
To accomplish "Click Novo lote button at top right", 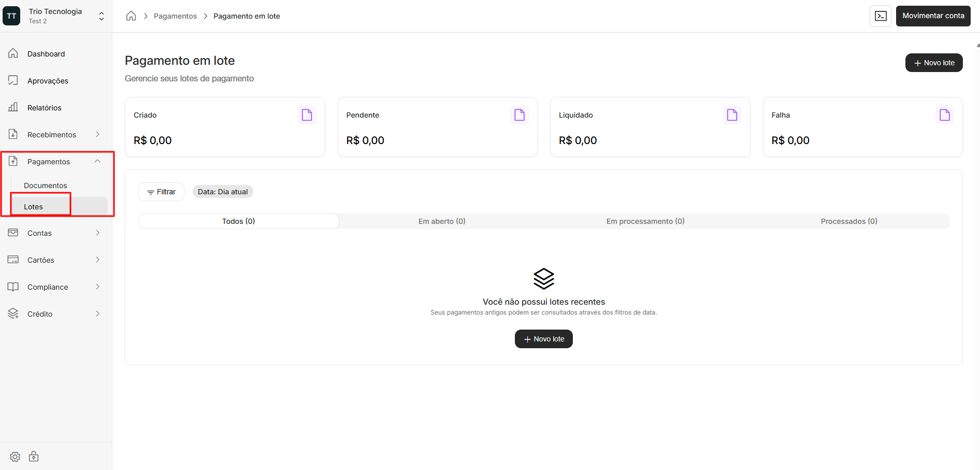I will pyautogui.click(x=934, y=63).
